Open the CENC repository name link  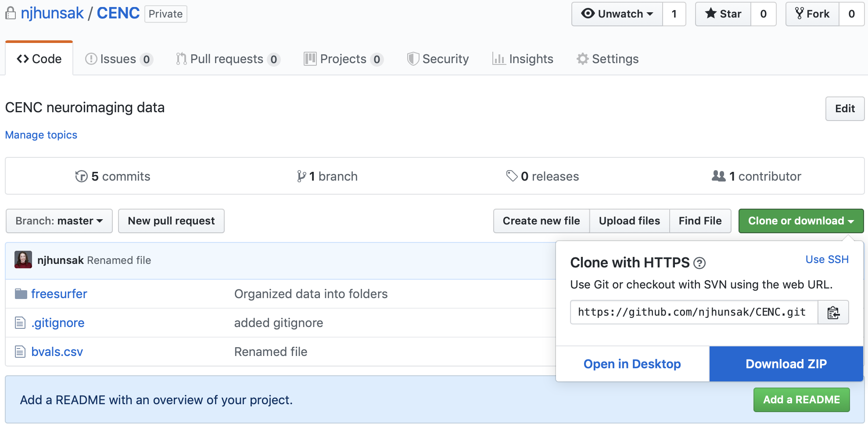click(x=118, y=13)
